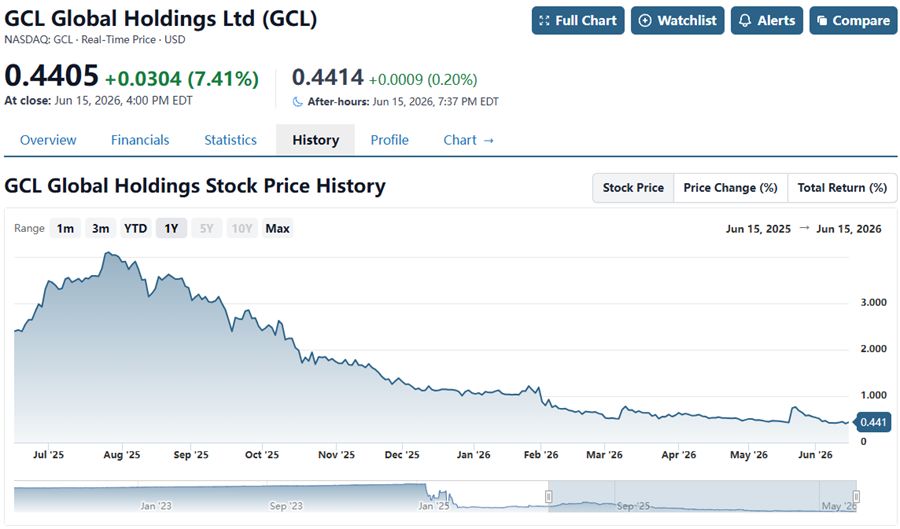Click the Jun 15, 2025 start date field
The image size is (900, 529).
click(x=758, y=229)
